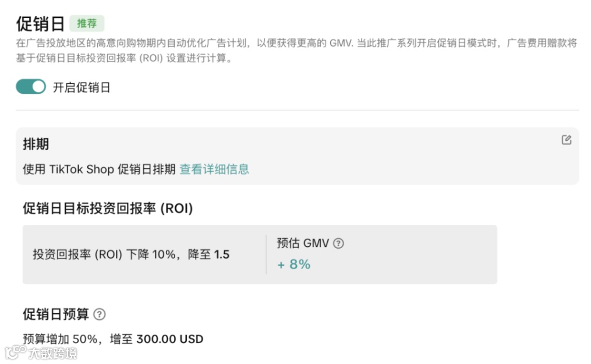Click the help icon beside 促销日预算

[100, 314]
